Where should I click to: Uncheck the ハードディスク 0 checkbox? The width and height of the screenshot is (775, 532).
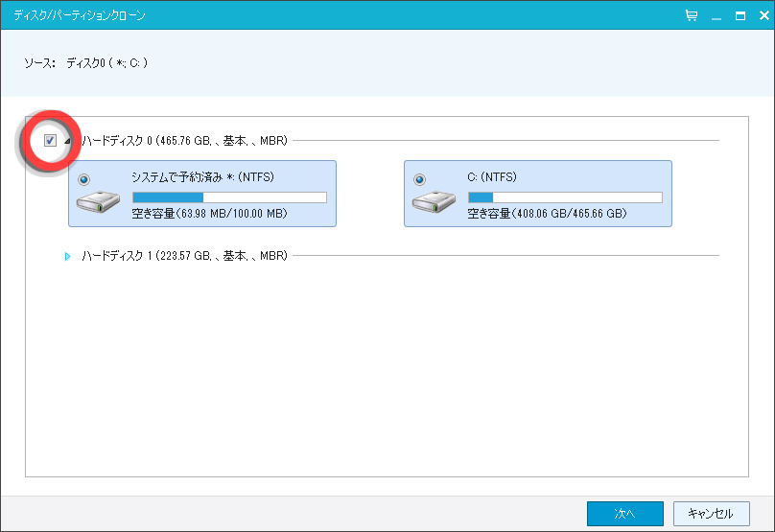coord(50,141)
